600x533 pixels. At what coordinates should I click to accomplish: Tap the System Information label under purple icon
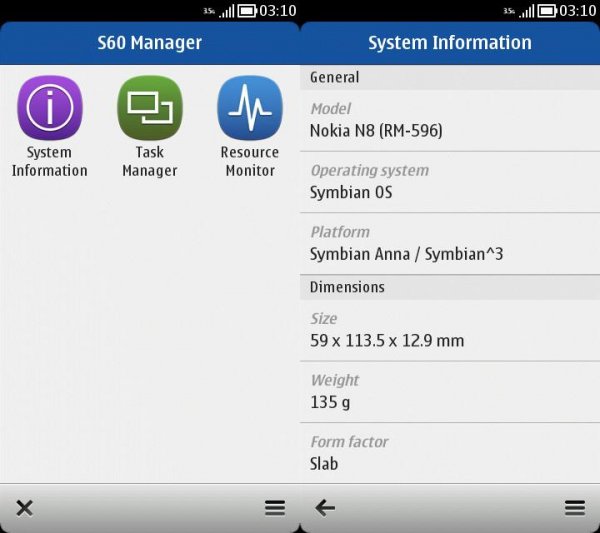pos(50,161)
